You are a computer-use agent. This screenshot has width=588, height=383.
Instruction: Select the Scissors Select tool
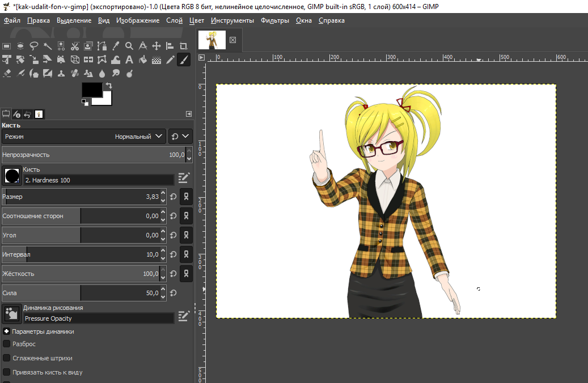pyautogui.click(x=75, y=46)
